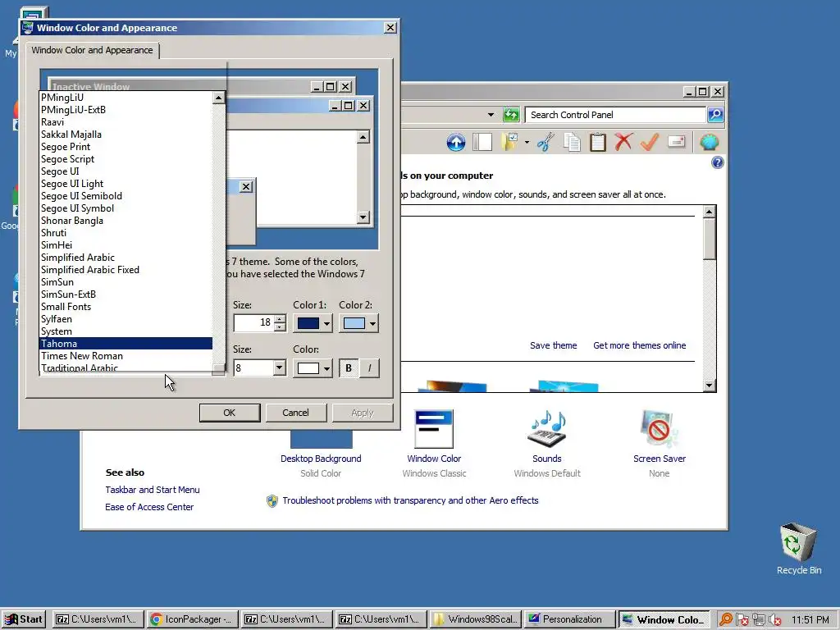The width and height of the screenshot is (840, 630).
Task: Open the folder options toolbar icon
Action: (509, 143)
